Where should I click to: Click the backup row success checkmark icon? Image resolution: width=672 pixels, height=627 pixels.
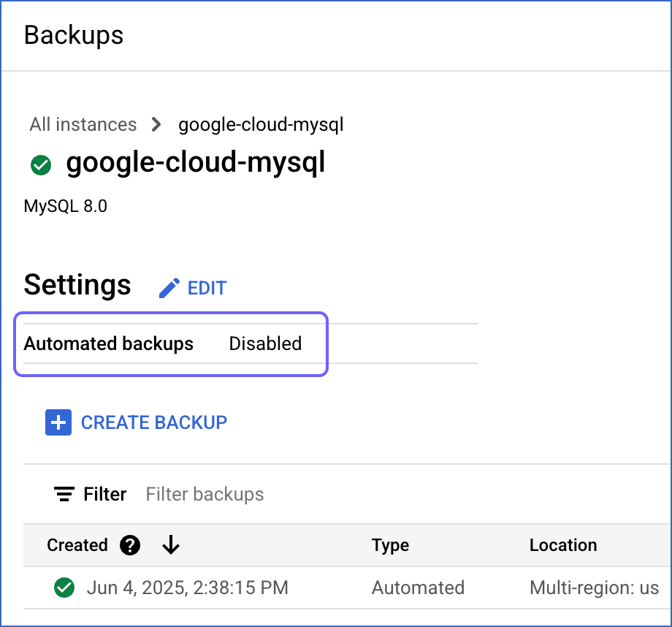tap(64, 588)
